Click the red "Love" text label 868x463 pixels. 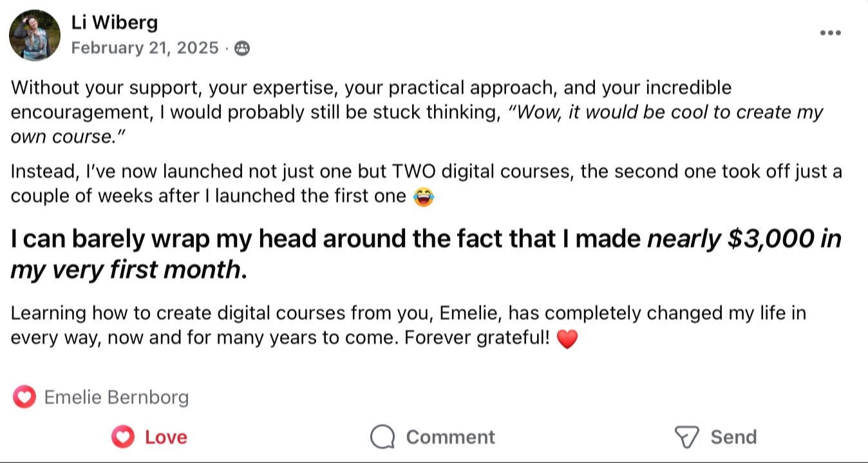pyautogui.click(x=165, y=437)
